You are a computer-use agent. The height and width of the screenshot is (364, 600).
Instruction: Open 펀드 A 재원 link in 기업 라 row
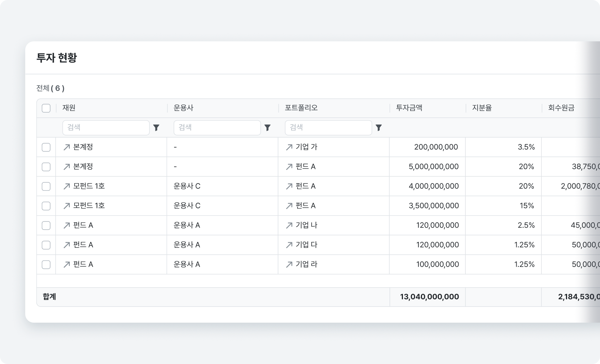pos(83,264)
